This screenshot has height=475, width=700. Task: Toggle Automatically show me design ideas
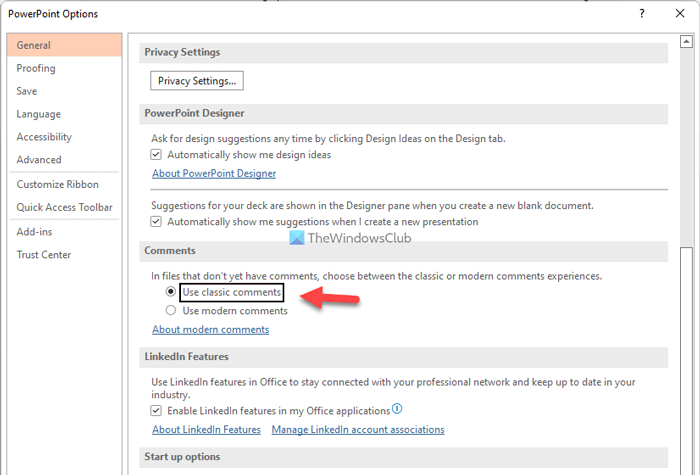tap(156, 155)
